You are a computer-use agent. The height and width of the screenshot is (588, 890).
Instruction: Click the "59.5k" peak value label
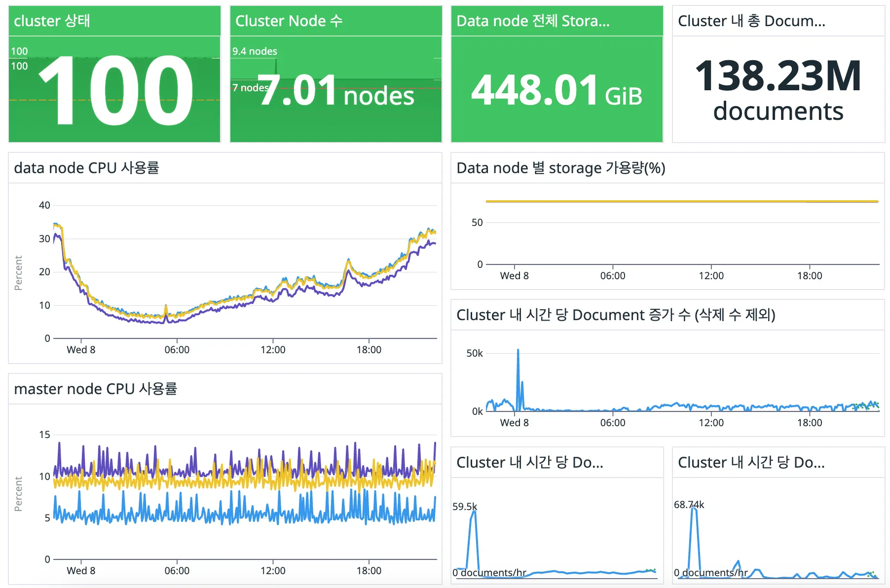[465, 506]
